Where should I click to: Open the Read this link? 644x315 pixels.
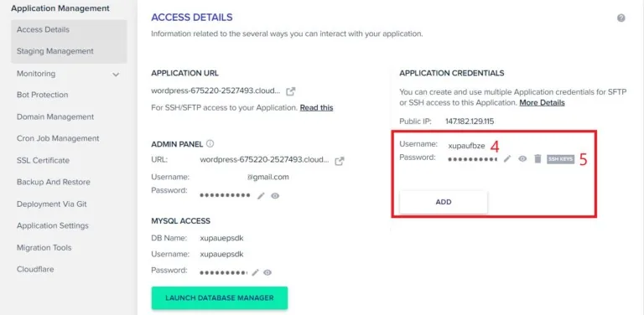point(316,108)
